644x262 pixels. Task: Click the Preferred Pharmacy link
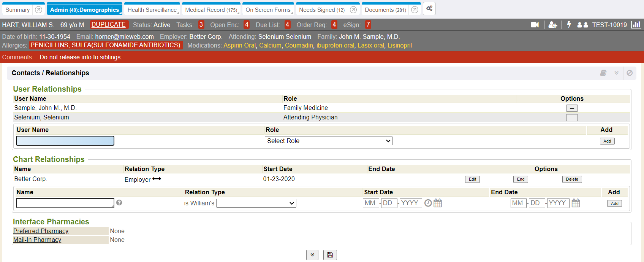click(41, 231)
